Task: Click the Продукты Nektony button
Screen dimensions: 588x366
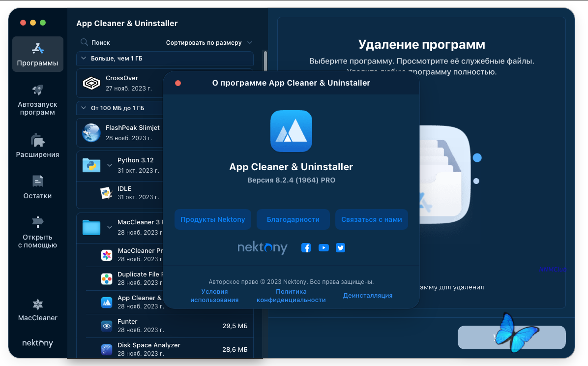Action: (212, 219)
